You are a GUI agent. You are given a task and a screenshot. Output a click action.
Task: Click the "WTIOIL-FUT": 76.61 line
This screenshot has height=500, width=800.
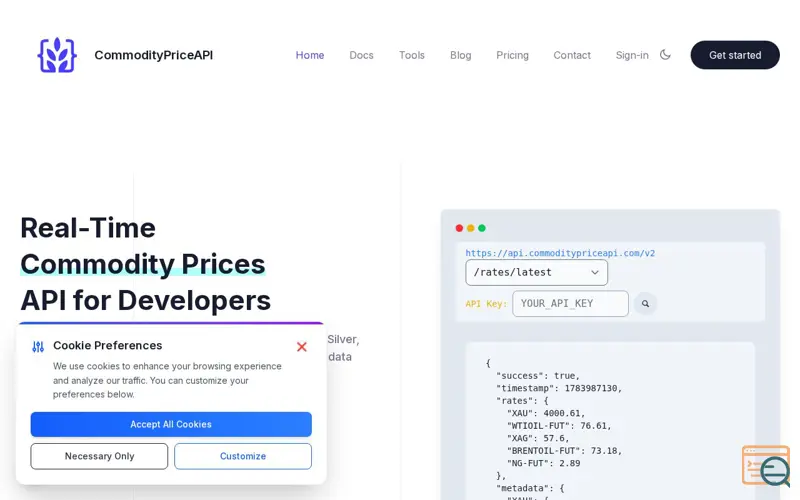tap(559, 426)
